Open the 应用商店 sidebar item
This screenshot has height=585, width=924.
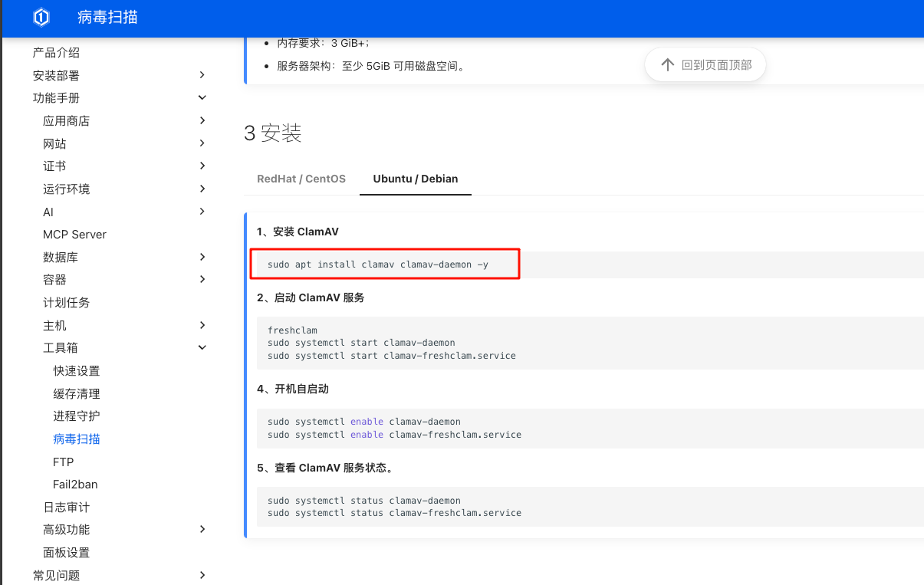click(x=66, y=121)
